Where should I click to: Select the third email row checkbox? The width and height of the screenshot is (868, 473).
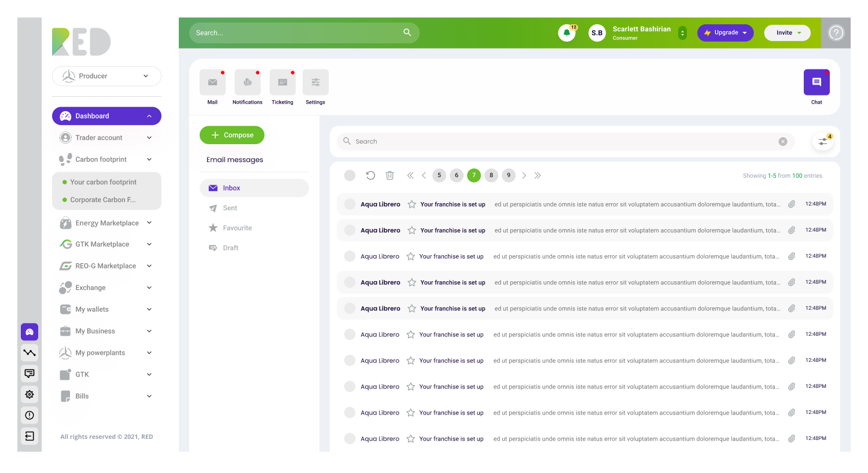[x=350, y=256]
